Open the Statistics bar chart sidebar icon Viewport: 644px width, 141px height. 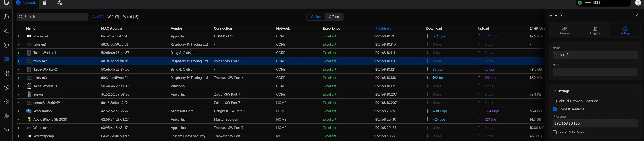coord(6,116)
